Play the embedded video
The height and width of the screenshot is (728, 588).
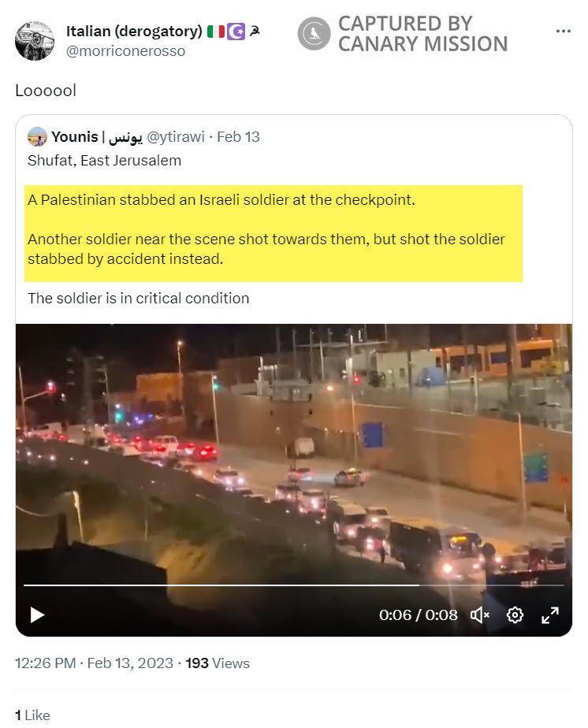coord(37,615)
